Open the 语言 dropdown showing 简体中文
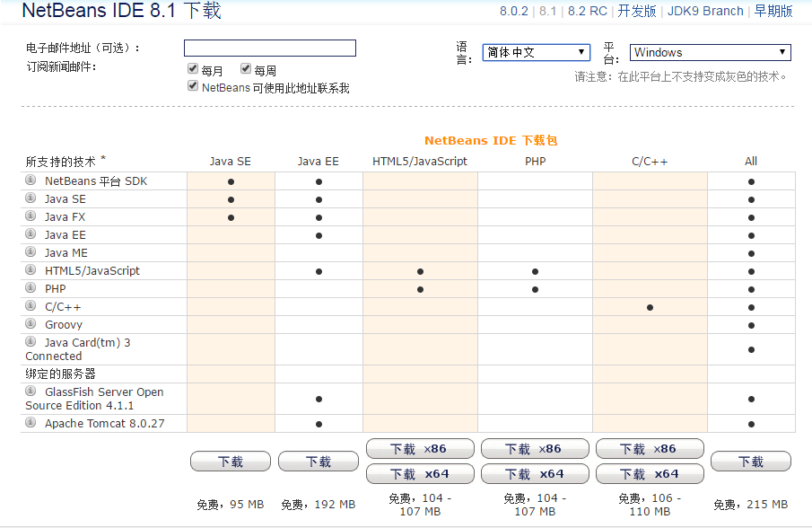The image size is (812, 528). (536, 52)
